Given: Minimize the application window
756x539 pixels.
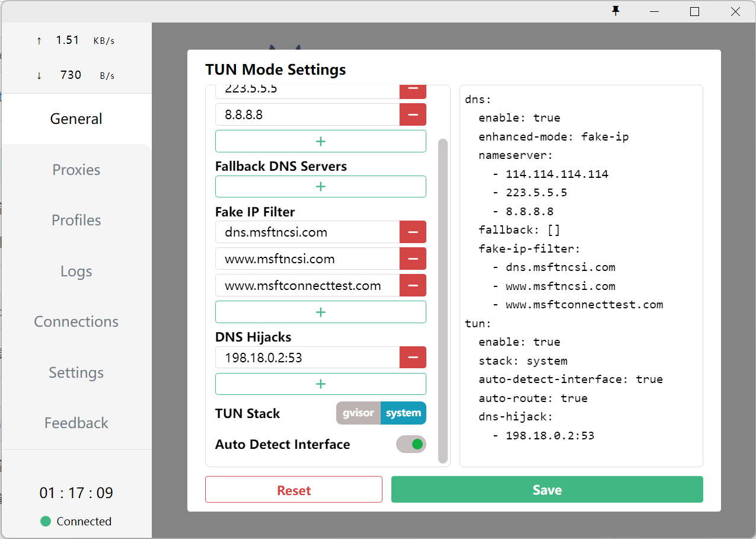Looking at the screenshot, I should [654, 11].
